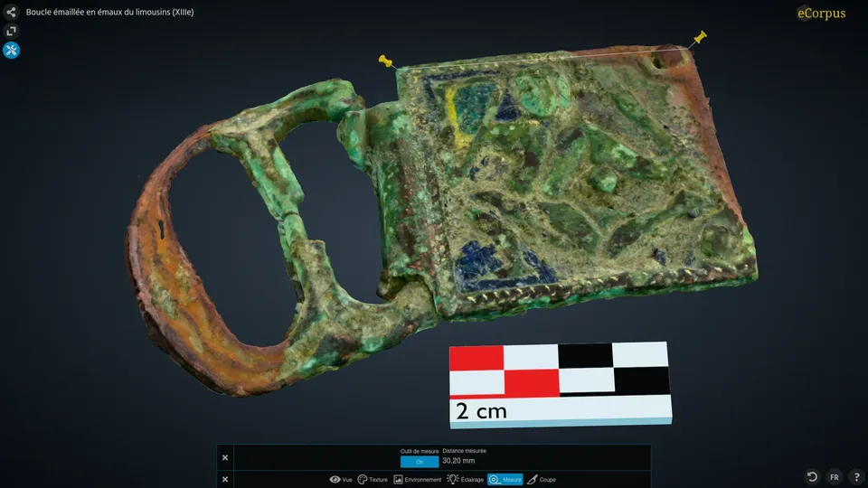Select the yellow measurement pin near buckle hinge
This screenshot has width=868, height=488.
[385, 61]
